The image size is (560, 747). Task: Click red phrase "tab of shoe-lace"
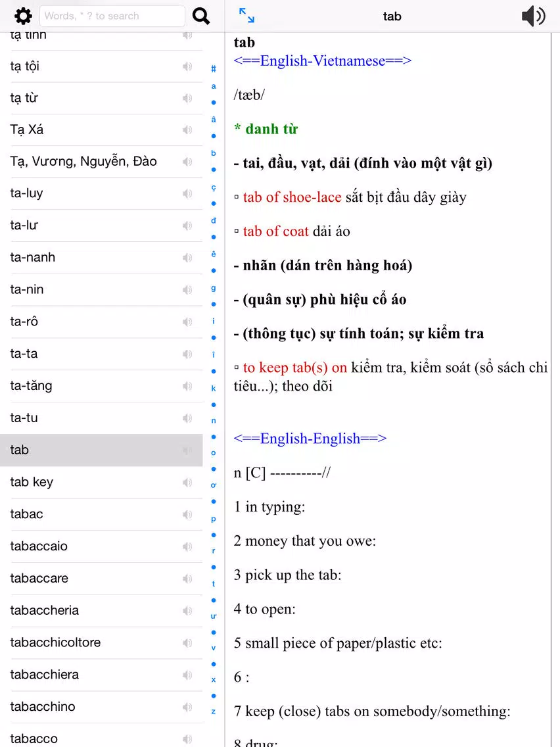(x=292, y=197)
